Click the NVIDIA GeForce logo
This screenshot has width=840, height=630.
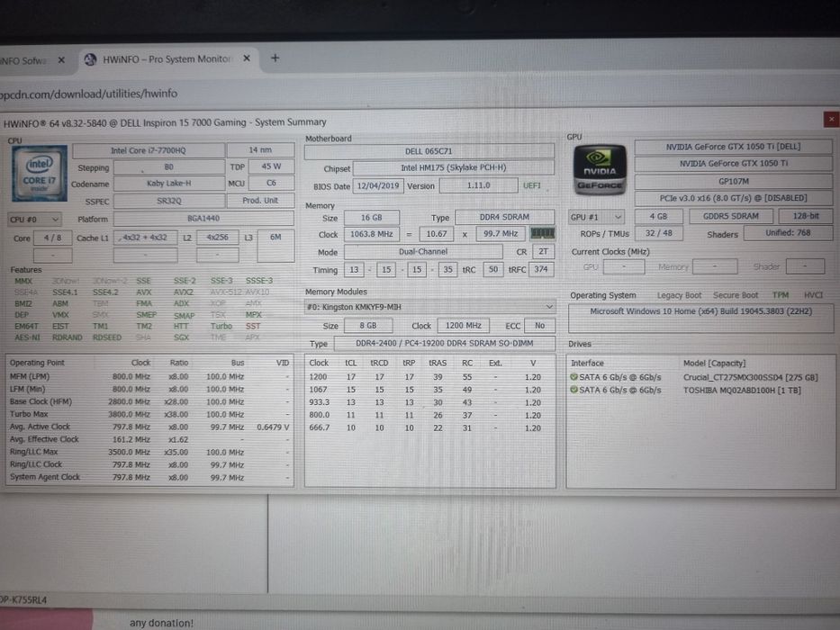coord(600,169)
